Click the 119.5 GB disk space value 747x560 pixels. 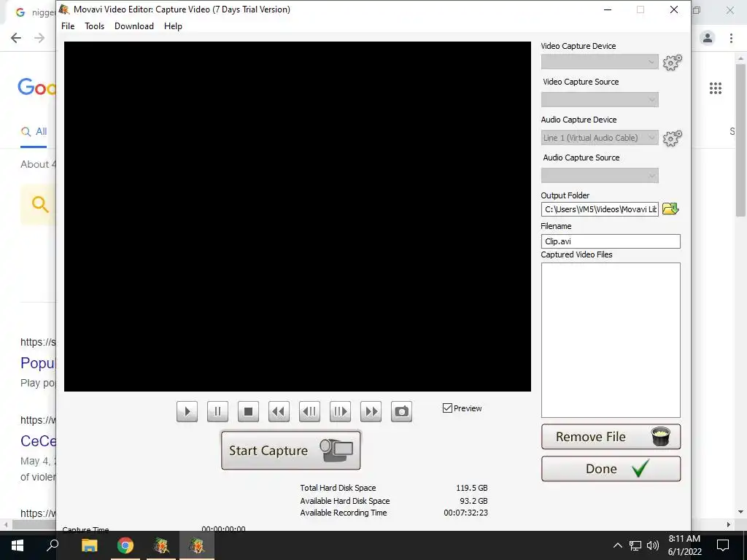coord(472,488)
